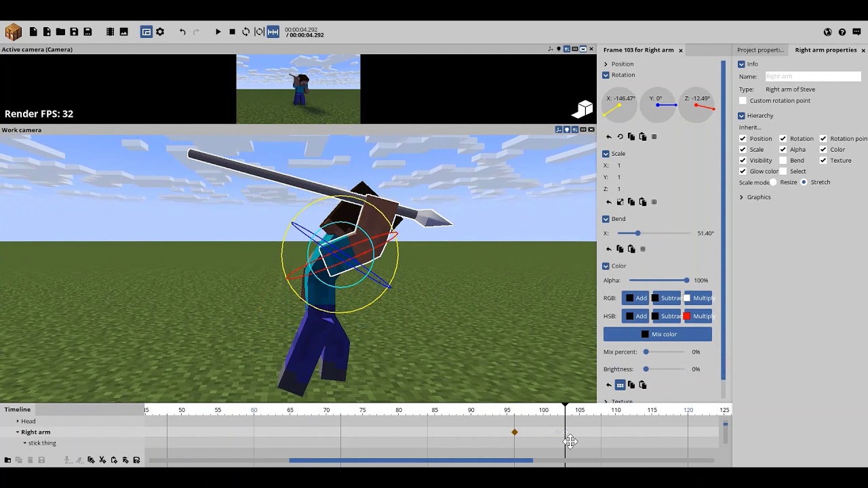
Task: Click the Save As floppy disk icon
Action: coord(87,32)
